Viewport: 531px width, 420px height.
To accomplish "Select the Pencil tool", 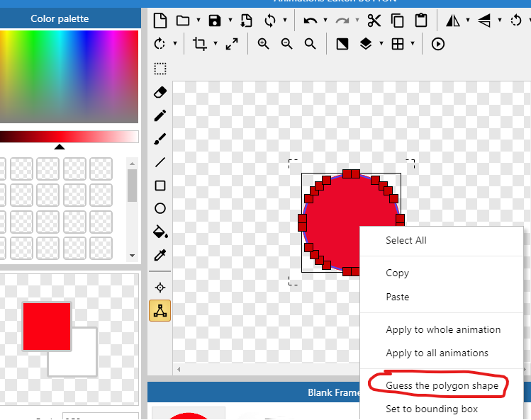I will (x=160, y=115).
